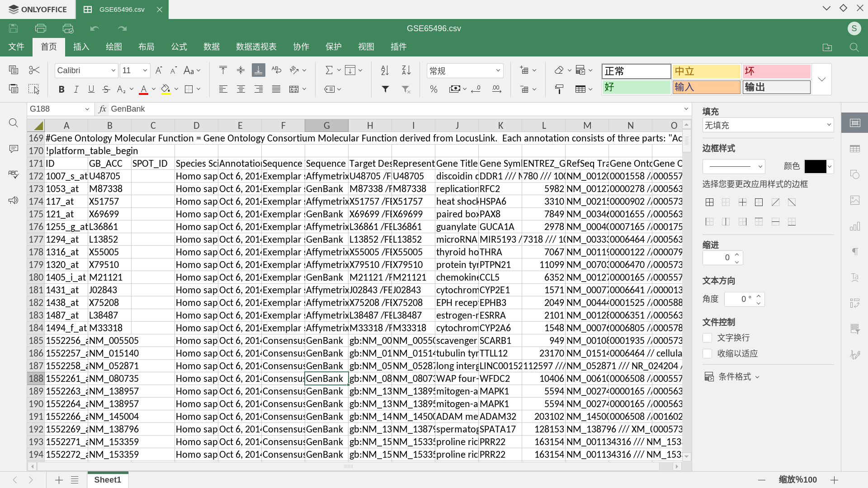Toggle Bold formatting
Screen dimensions: 868x488
[61, 89]
